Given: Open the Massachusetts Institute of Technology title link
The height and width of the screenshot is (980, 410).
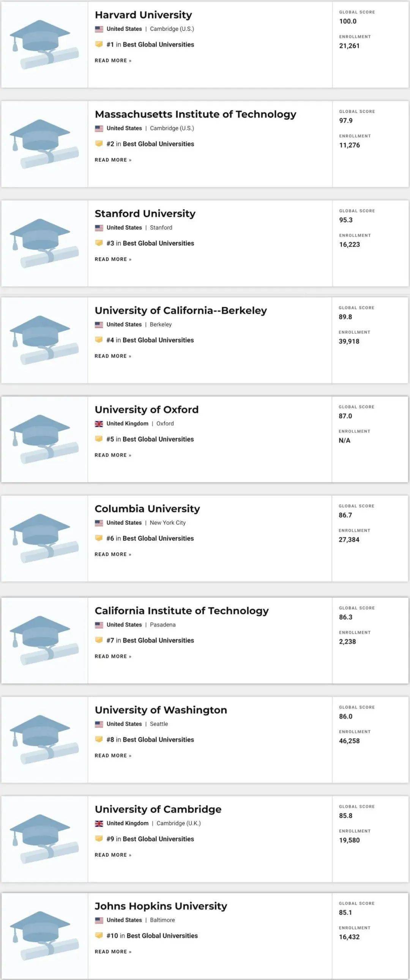Looking at the screenshot, I should tap(195, 114).
